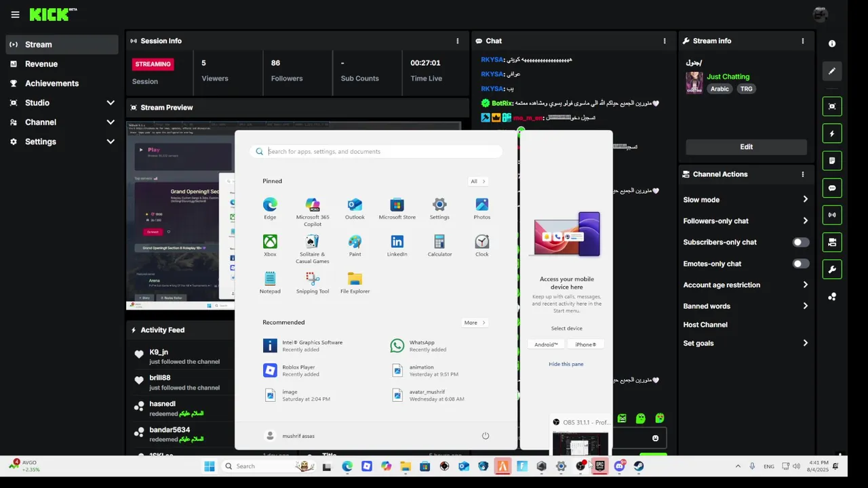This screenshot has width=868, height=488.
Task: Open the Clock app
Action: point(482,245)
